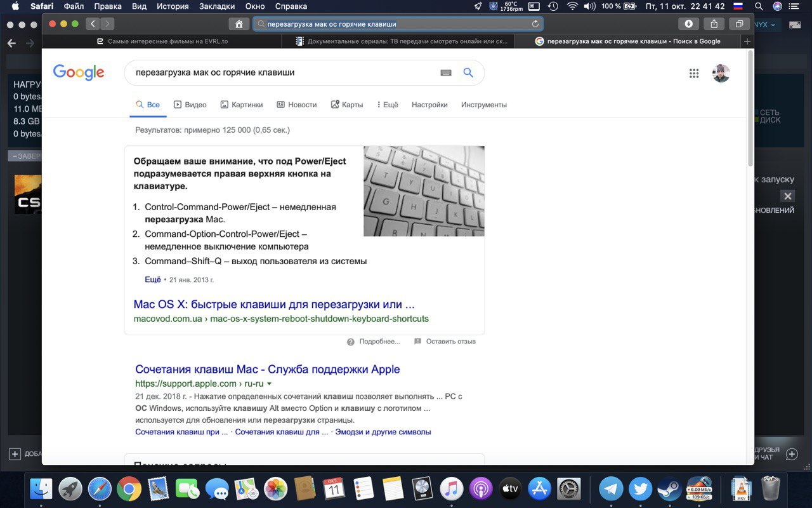Open the Apple TV app in the Dock

[510, 489]
